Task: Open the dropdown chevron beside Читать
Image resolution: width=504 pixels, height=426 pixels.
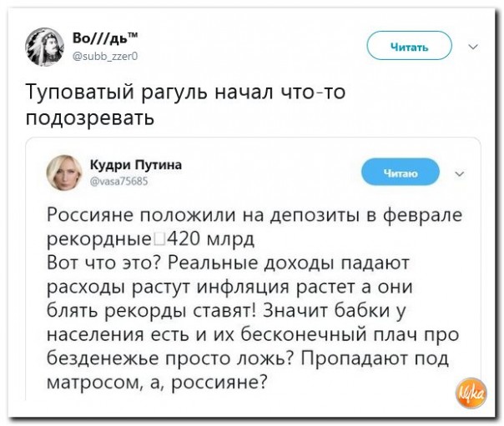Action: coord(475,47)
